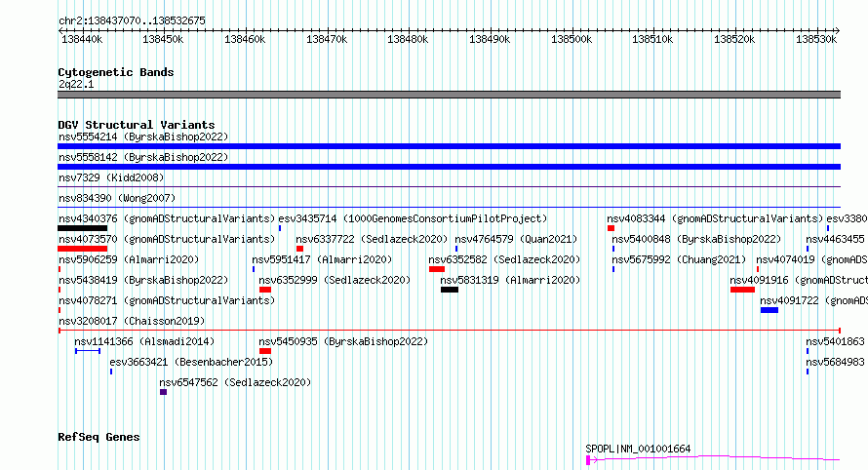Open variant nsv5438419 (ByrskaBishop2022)
This screenshot has width=868, height=470.
pyautogui.click(x=143, y=280)
